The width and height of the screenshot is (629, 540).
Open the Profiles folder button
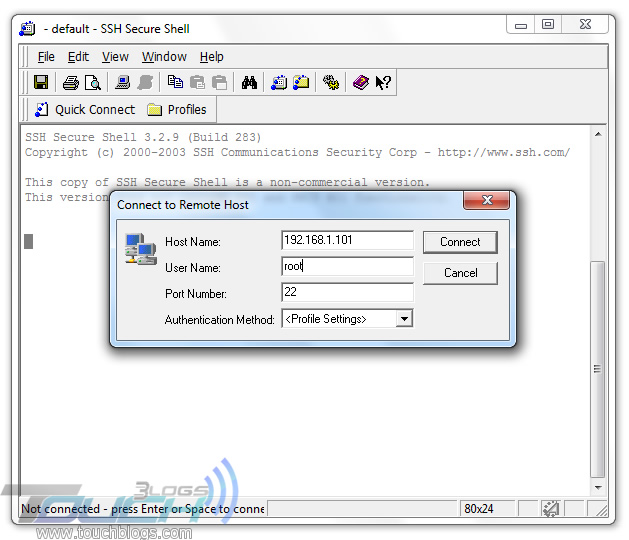point(177,110)
